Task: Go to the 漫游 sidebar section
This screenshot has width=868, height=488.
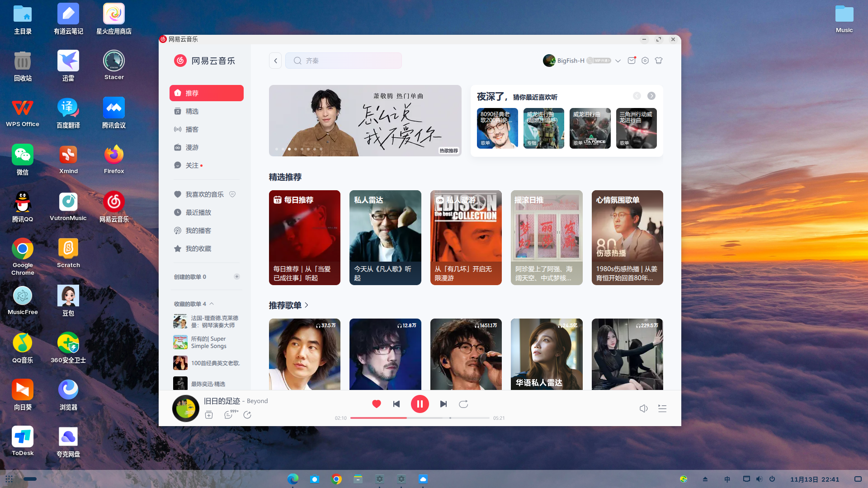Action: [207, 147]
